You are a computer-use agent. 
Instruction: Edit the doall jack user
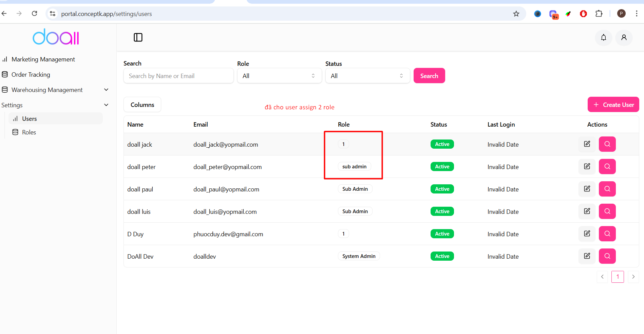pos(587,144)
